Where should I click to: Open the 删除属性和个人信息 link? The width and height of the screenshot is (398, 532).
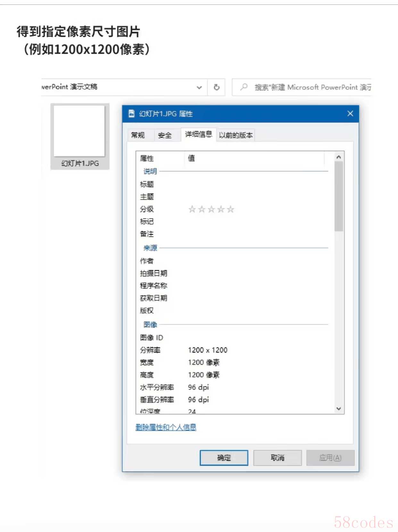coord(166,427)
